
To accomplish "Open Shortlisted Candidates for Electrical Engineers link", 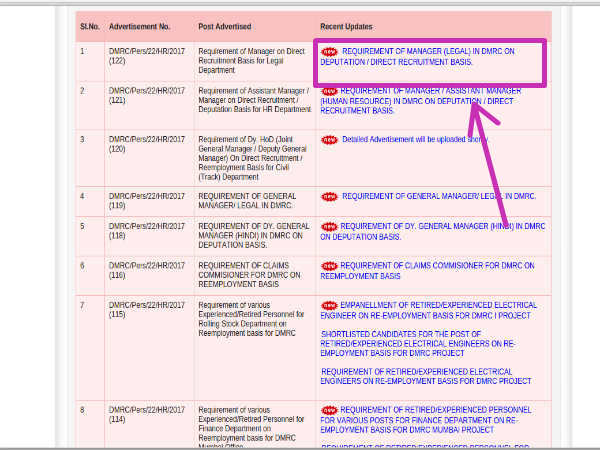I will pos(417,343).
